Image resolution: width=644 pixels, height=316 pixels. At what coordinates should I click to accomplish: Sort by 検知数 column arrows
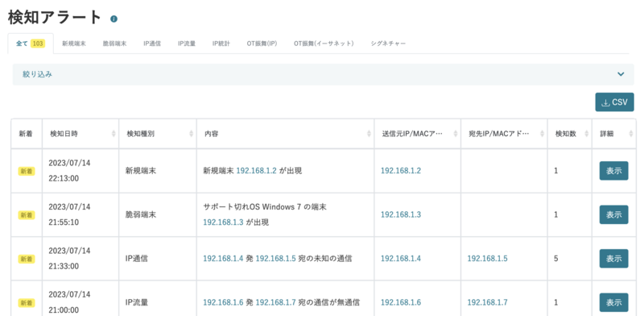pos(586,134)
